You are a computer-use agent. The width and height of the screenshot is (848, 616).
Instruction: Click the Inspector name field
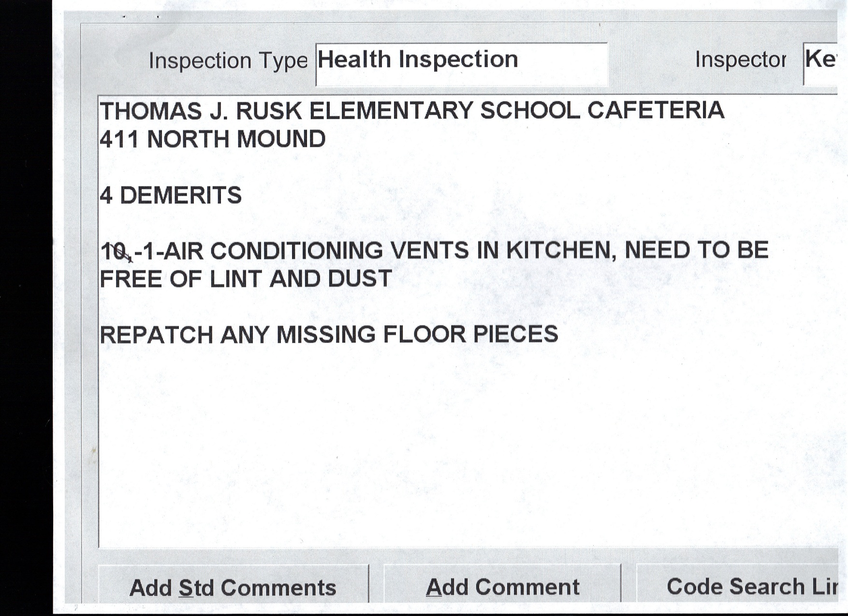click(820, 63)
